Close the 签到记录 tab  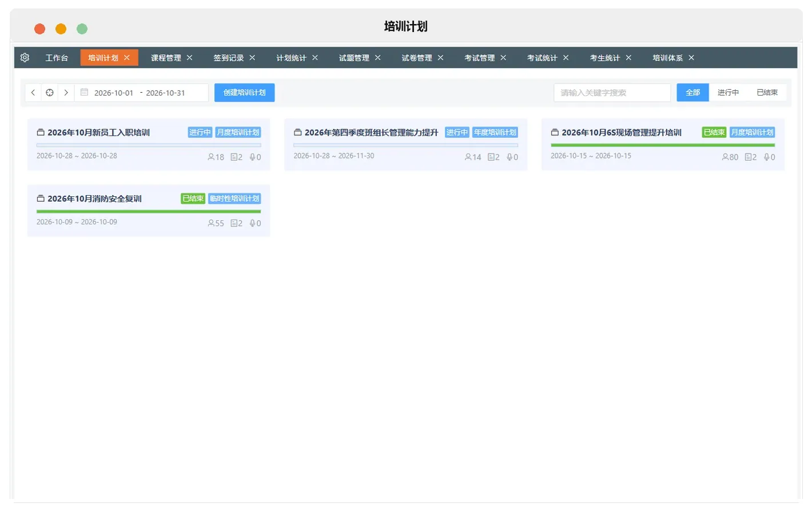(x=252, y=58)
